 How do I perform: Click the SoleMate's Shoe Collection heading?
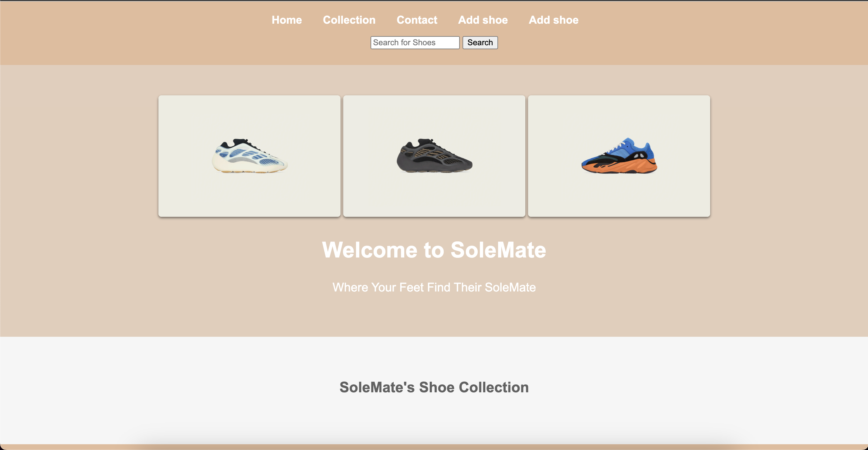tap(434, 387)
